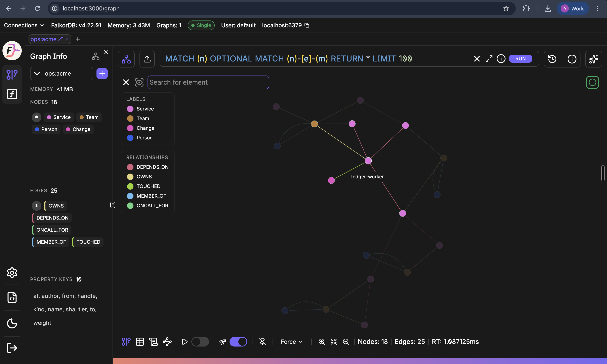Fit graph to screen center icon
The image size is (607, 364).
coord(334,342)
